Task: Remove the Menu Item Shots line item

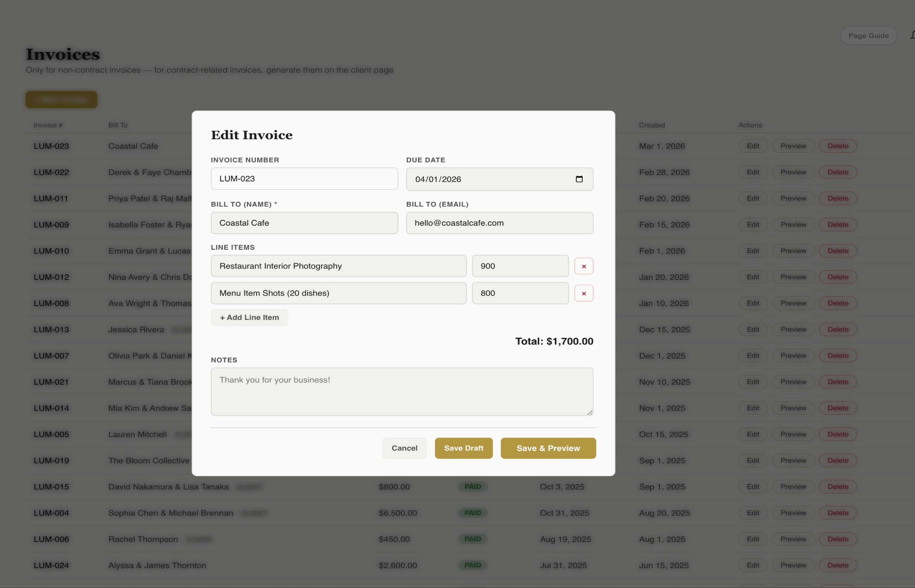Action: point(584,293)
